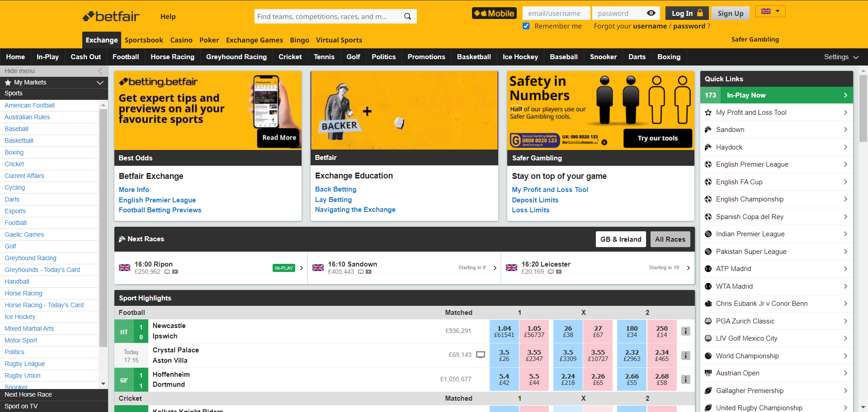Expand Spanish Copa del Rey chevron
This screenshot has height=412, width=868.
(x=845, y=217)
